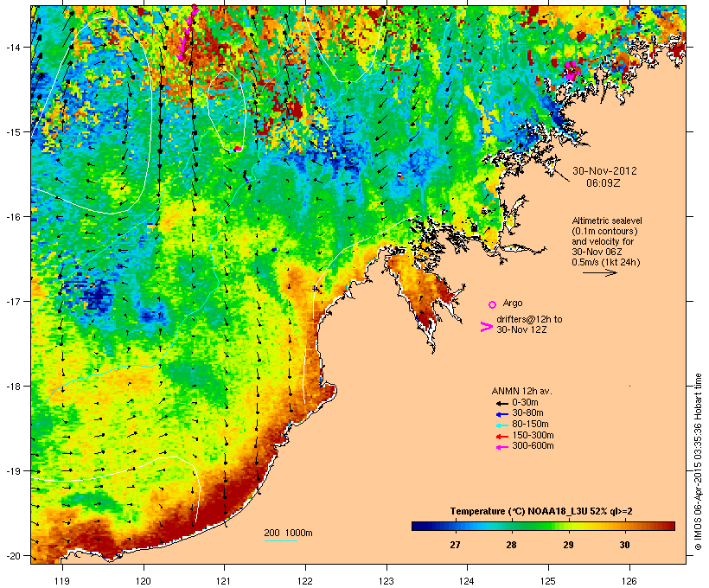Click the magenta 300-600m arrow legend symbol
The image size is (709, 588).
pos(502,447)
